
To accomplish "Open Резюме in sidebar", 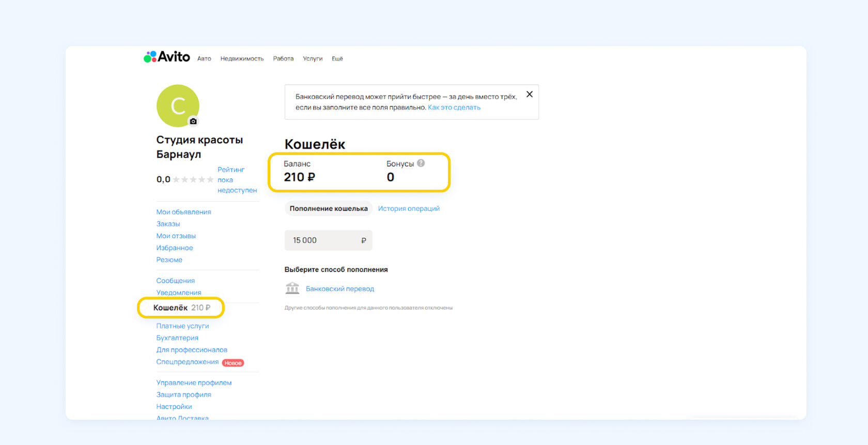I will (x=169, y=260).
